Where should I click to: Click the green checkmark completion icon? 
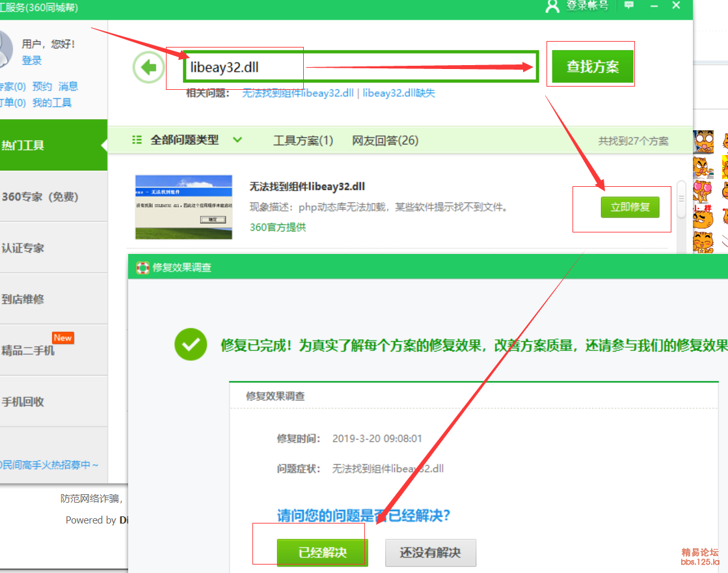tap(191, 344)
